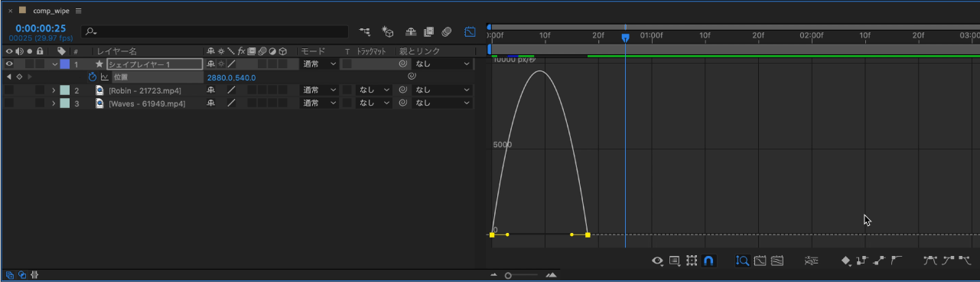The image size is (980, 282).
Task: Open parent dropdown for Waves layer
Action: coord(442,103)
